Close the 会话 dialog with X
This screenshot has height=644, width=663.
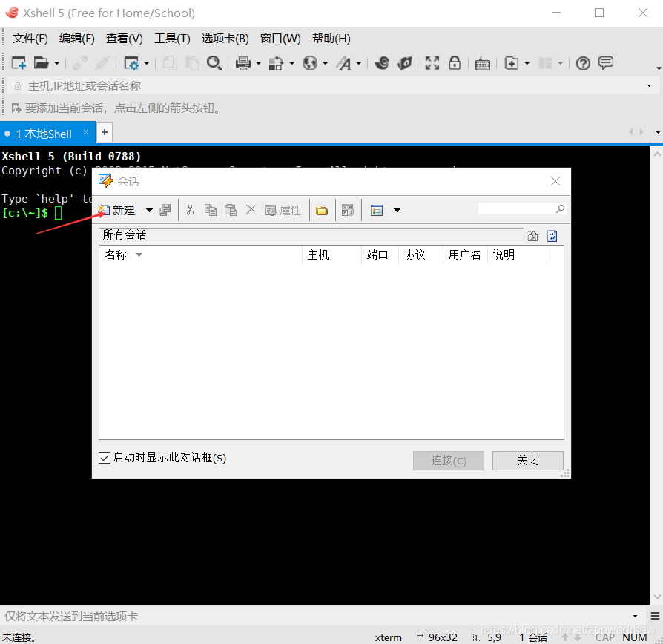pos(555,181)
